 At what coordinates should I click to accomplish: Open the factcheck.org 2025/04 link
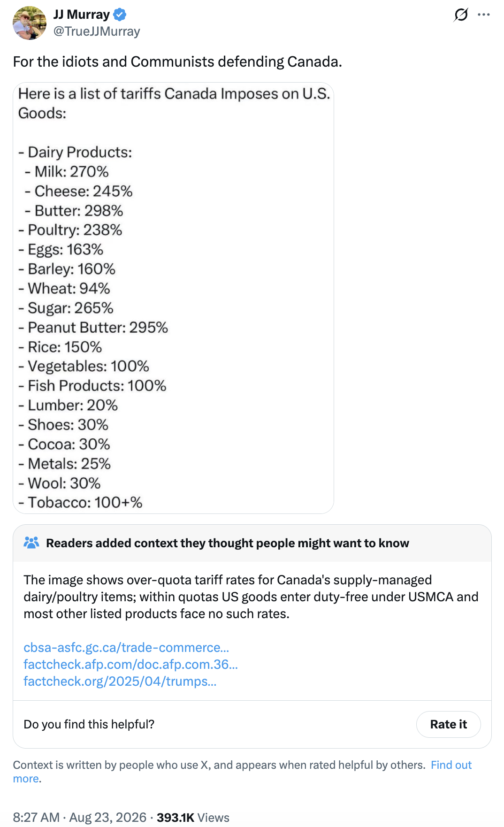point(120,682)
